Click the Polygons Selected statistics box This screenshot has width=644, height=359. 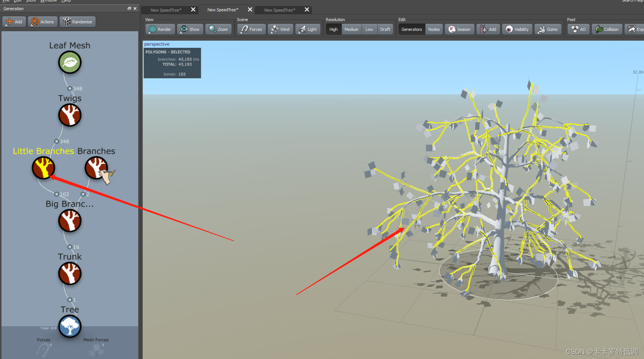click(172, 63)
